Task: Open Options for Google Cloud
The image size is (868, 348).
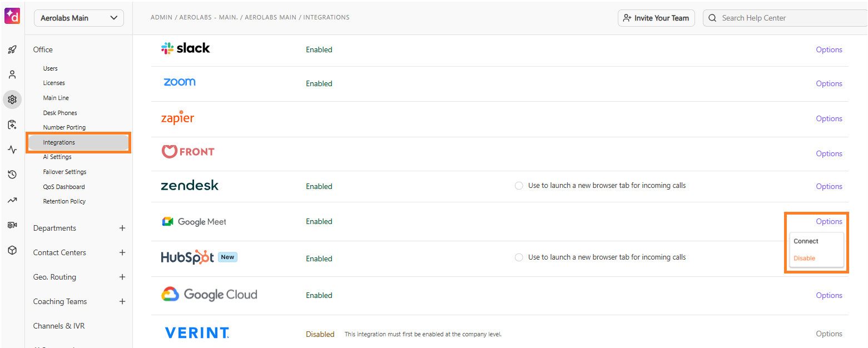Action: click(829, 295)
